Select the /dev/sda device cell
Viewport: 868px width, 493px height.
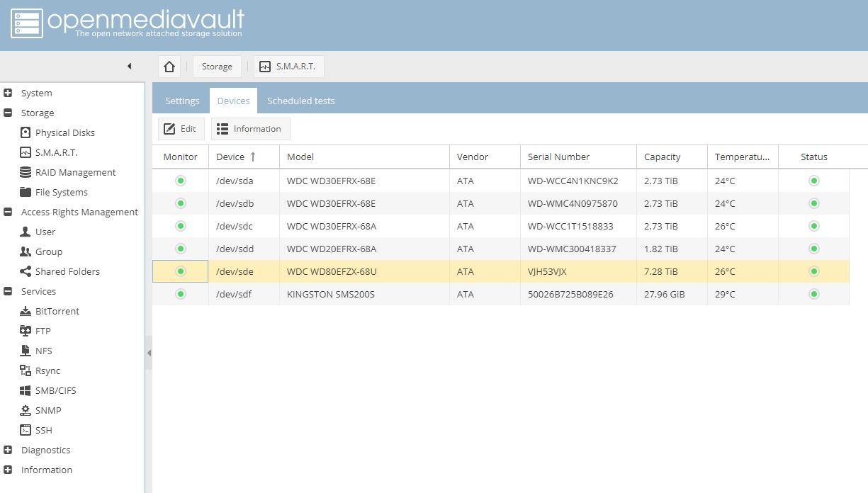click(244, 181)
